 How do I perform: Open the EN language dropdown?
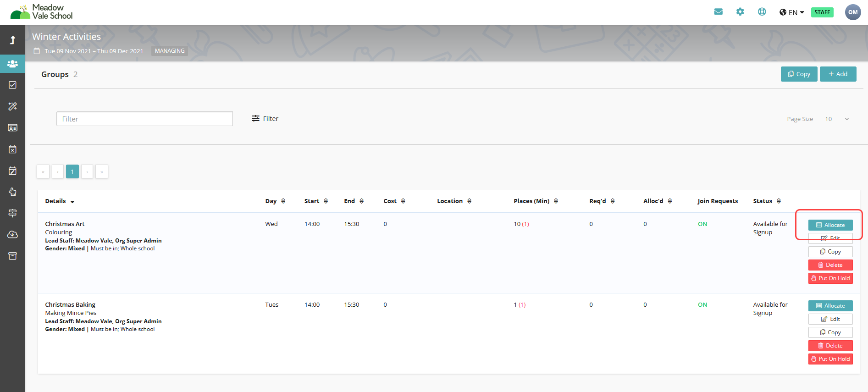792,12
